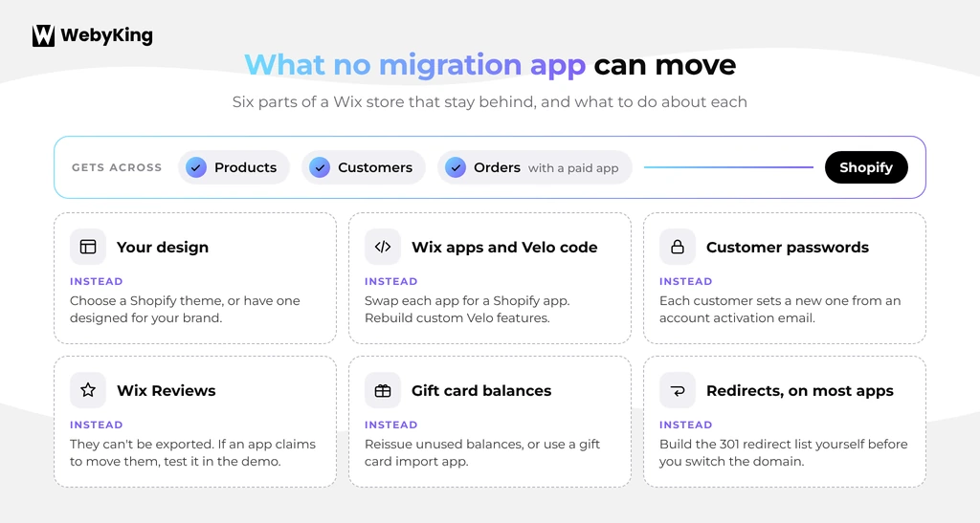Click the 'Your design' card title
Screen dimensions: 980x523
click(163, 247)
